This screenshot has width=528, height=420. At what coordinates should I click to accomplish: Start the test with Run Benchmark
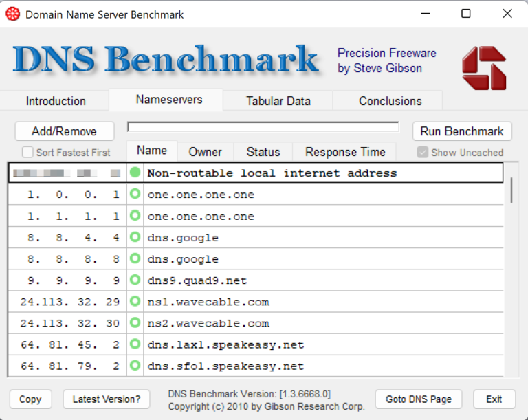click(462, 131)
